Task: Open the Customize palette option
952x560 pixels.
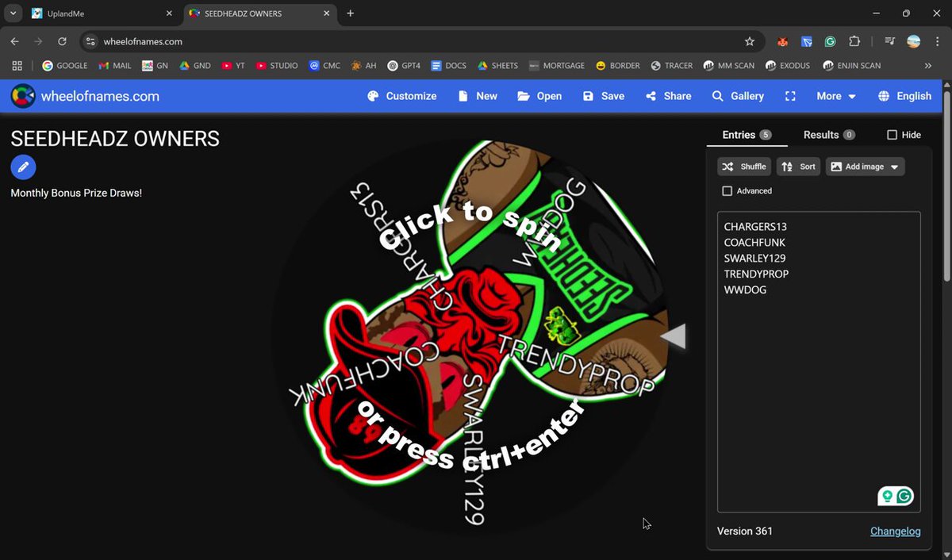Action: (402, 96)
